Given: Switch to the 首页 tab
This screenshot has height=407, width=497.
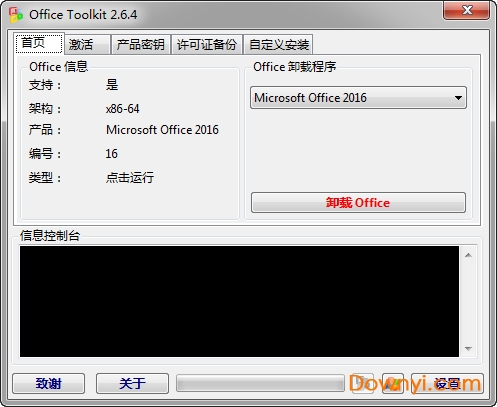Looking at the screenshot, I should [x=39, y=43].
